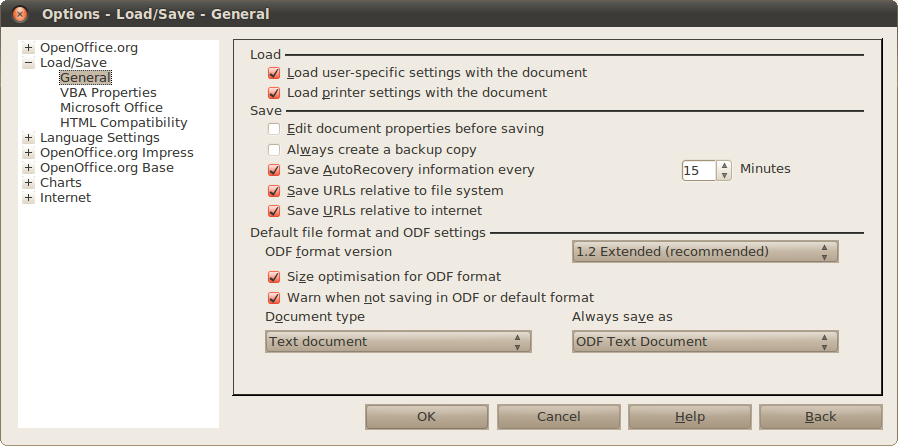Enable Always create a backup copy
This screenshot has width=898, height=446.
[x=274, y=150]
